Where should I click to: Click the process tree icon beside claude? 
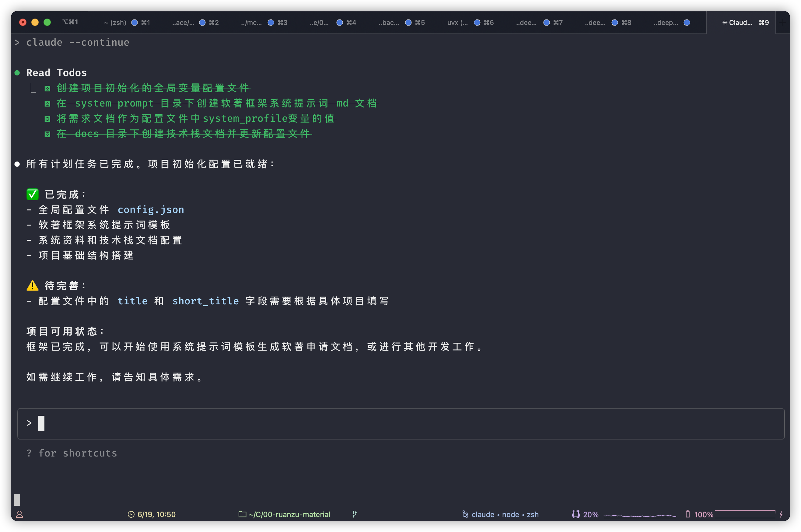pyautogui.click(x=465, y=514)
